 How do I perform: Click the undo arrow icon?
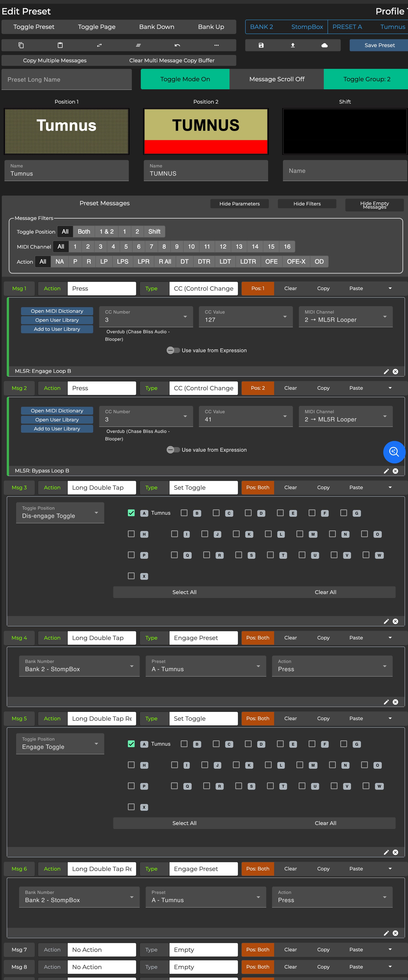click(x=177, y=45)
